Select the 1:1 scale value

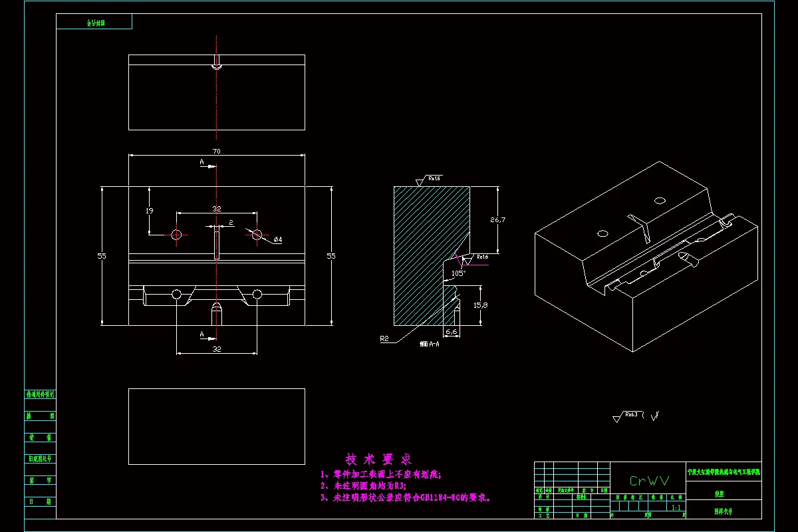coord(676,507)
